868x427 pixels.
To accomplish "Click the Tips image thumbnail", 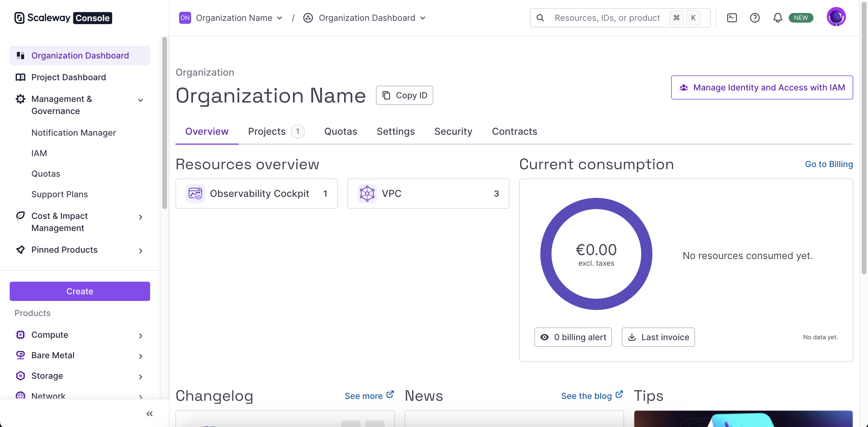I will click(743, 419).
